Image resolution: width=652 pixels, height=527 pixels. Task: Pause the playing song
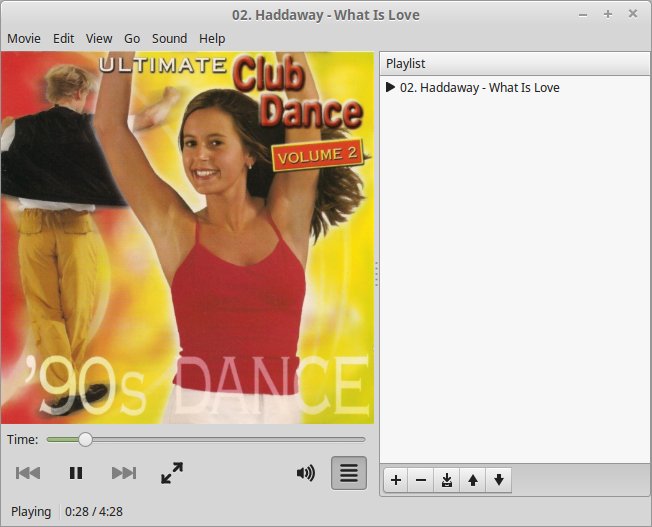[76, 473]
